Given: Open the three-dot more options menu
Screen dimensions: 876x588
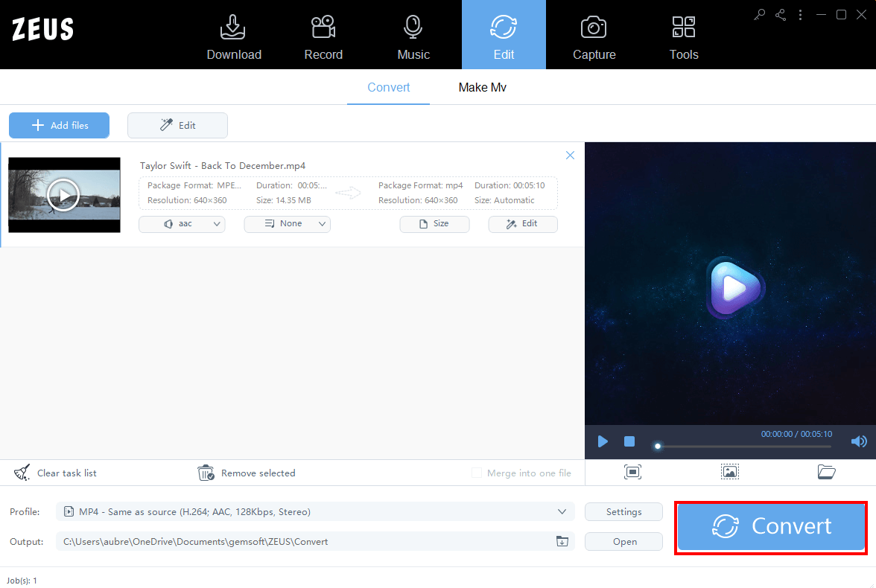Looking at the screenshot, I should [x=801, y=15].
